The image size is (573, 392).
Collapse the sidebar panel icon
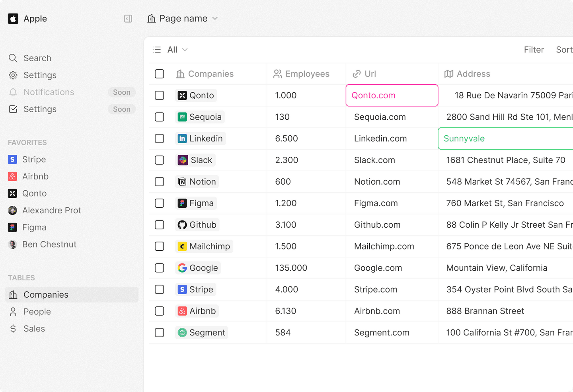(x=128, y=19)
